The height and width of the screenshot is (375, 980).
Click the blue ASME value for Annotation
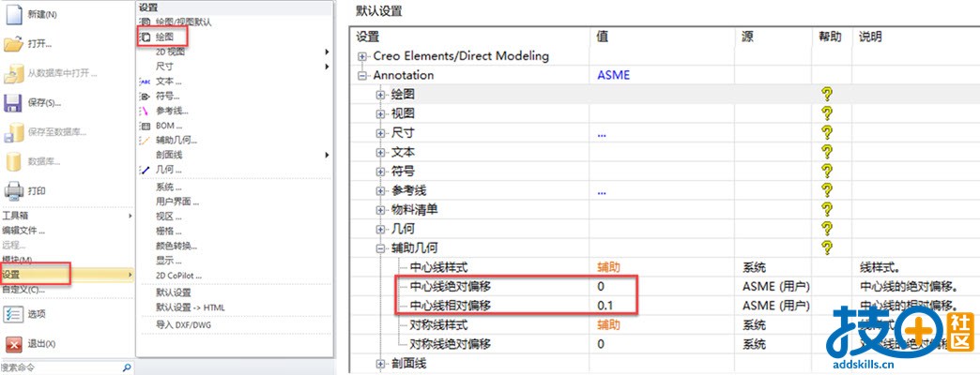(x=614, y=76)
